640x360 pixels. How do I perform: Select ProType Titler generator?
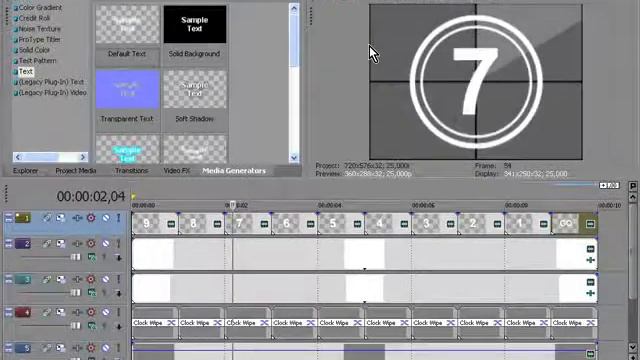click(x=40, y=39)
